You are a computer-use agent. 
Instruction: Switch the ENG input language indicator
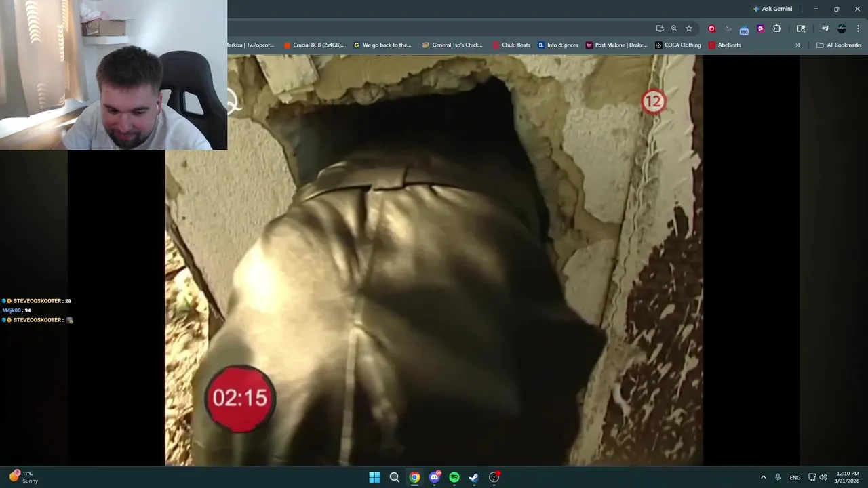(x=795, y=478)
